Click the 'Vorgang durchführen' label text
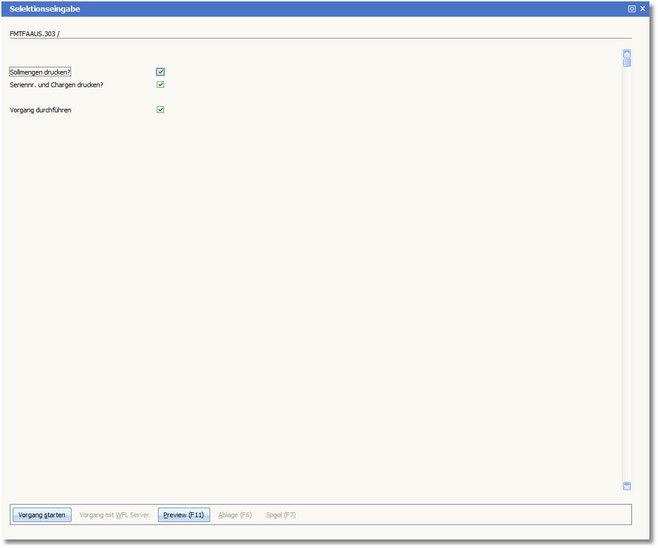658x548 pixels. (x=40, y=110)
